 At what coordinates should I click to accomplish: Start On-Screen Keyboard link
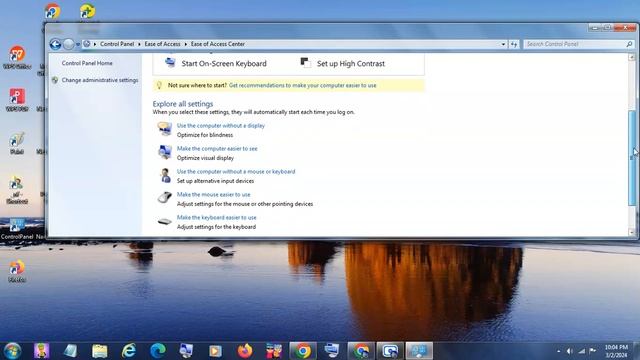[x=224, y=64]
